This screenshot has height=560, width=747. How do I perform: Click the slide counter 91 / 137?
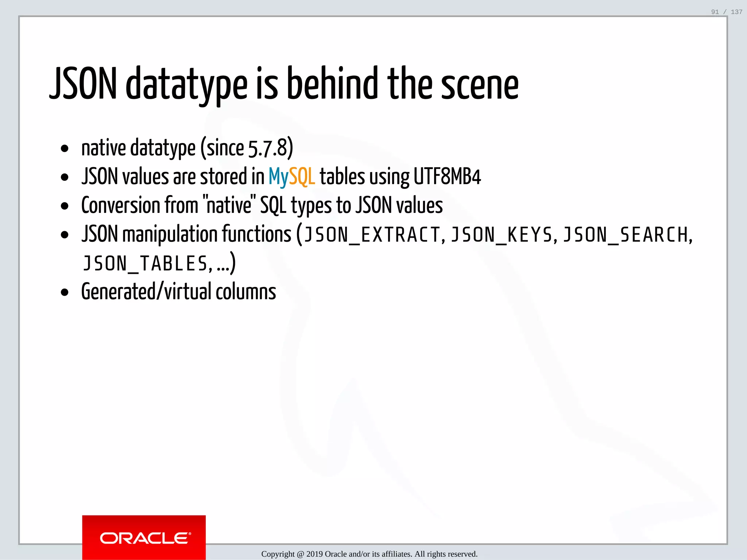click(x=727, y=12)
